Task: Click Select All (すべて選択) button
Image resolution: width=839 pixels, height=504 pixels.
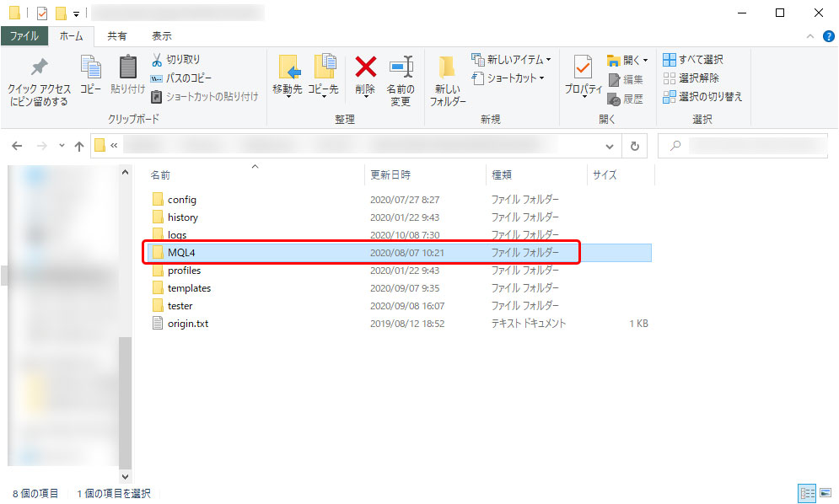Action: click(x=693, y=60)
